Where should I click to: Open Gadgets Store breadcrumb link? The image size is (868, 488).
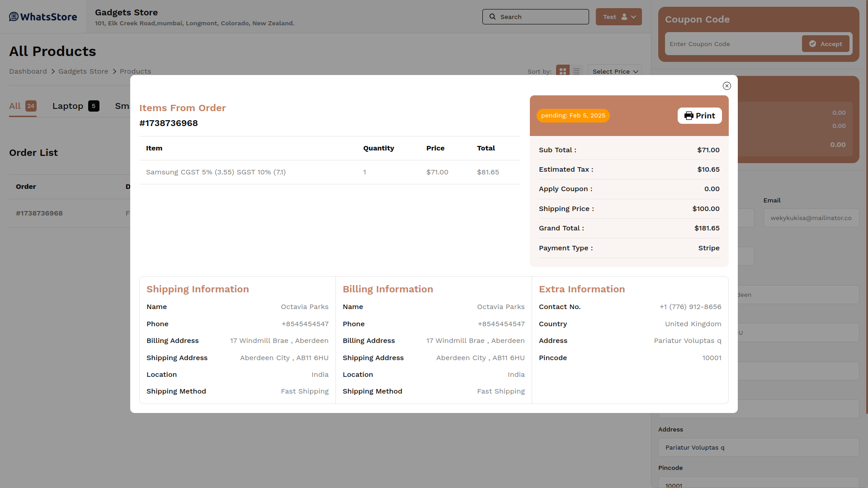pos(83,71)
